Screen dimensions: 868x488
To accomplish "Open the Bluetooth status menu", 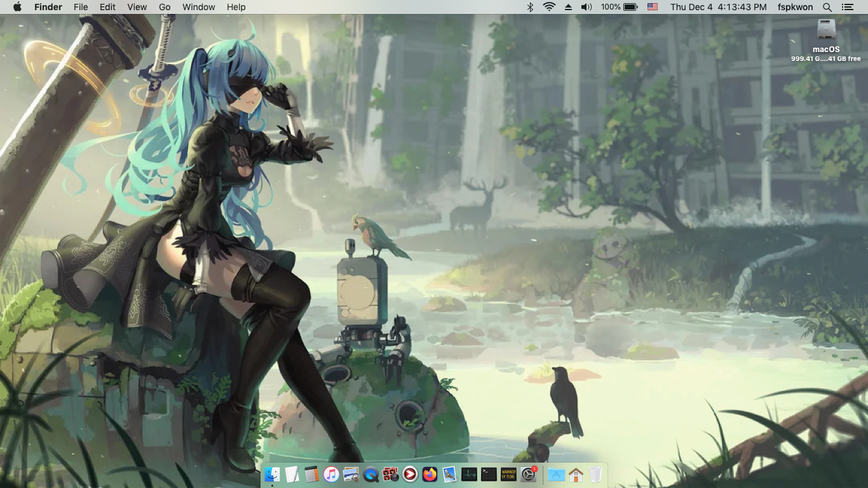I will click(x=531, y=7).
